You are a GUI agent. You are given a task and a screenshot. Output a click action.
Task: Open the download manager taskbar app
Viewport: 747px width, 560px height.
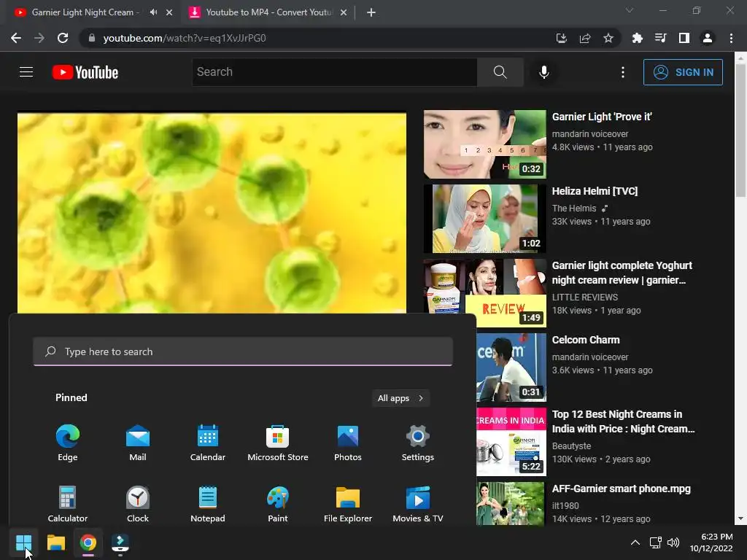(120, 542)
